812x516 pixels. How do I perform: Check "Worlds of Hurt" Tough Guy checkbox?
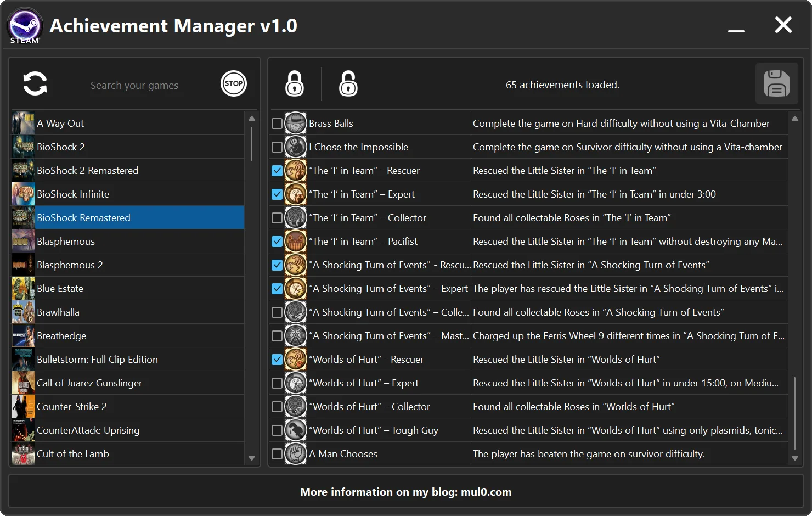click(277, 430)
